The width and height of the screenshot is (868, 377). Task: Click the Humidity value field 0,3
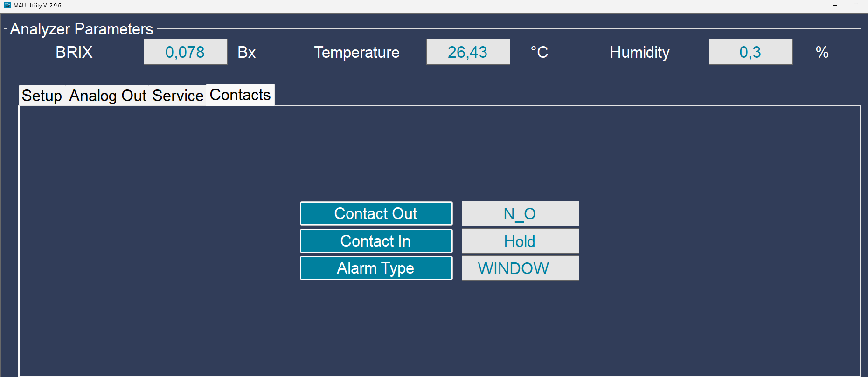pyautogui.click(x=750, y=52)
